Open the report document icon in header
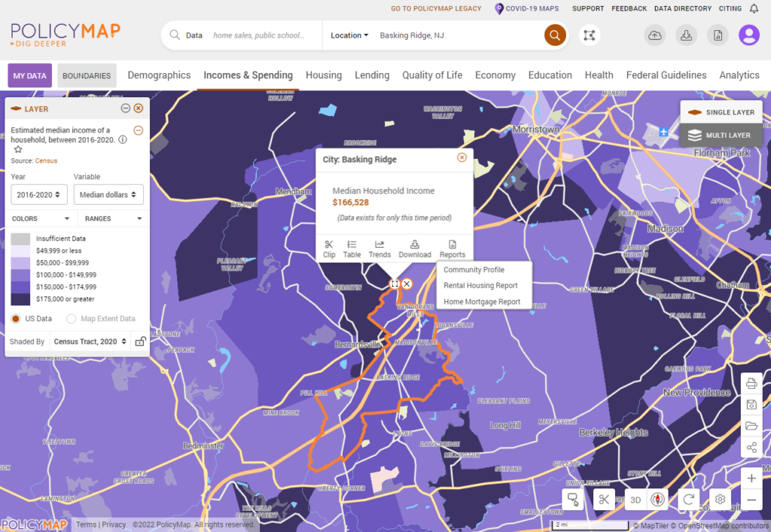771x532 pixels. 718,35
